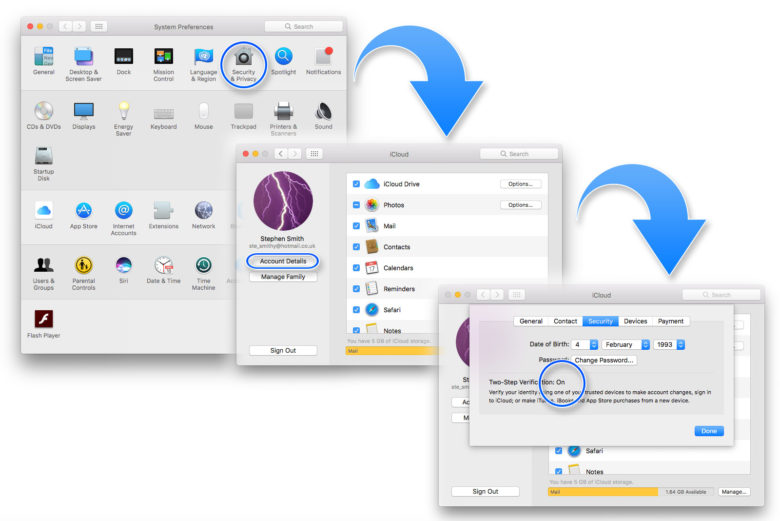Click Sign Out in middle iCloud window
Viewport: 780px width, 521px height.
click(x=283, y=350)
